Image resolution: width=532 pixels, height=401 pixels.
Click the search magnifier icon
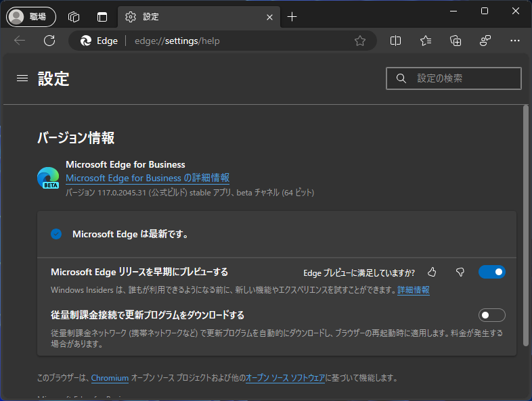(x=401, y=78)
